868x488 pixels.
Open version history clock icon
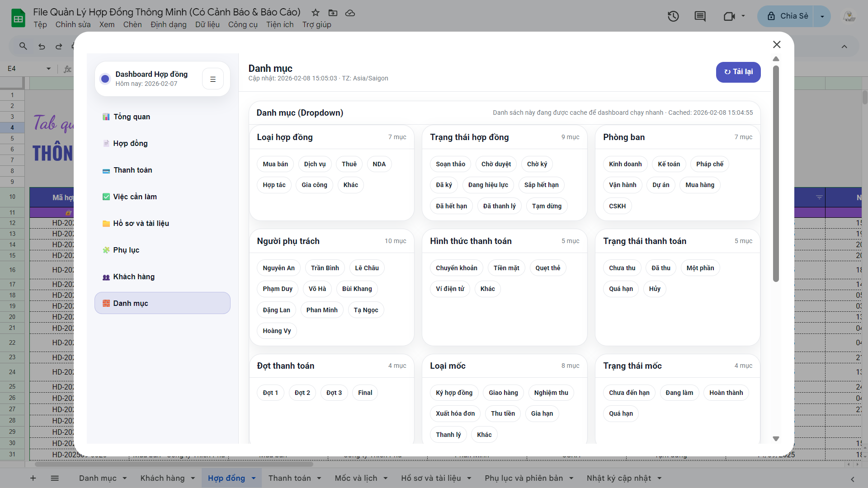[x=673, y=17]
